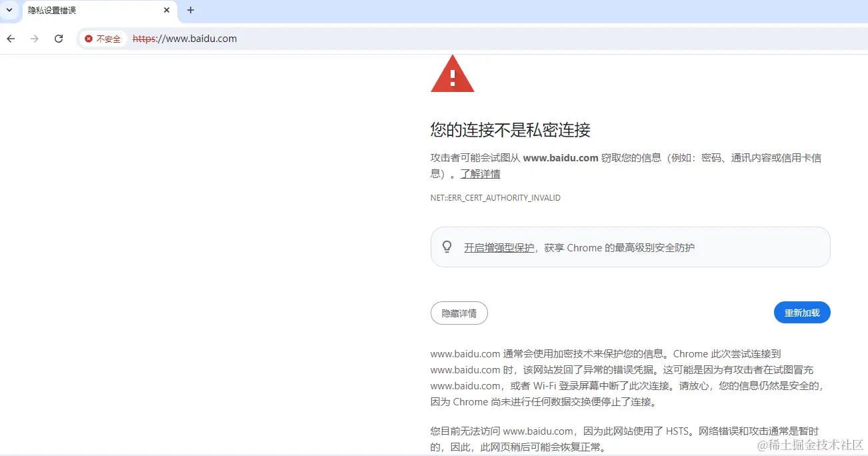
Task: Close the 隐私设置错误 tab
Action: (167, 11)
